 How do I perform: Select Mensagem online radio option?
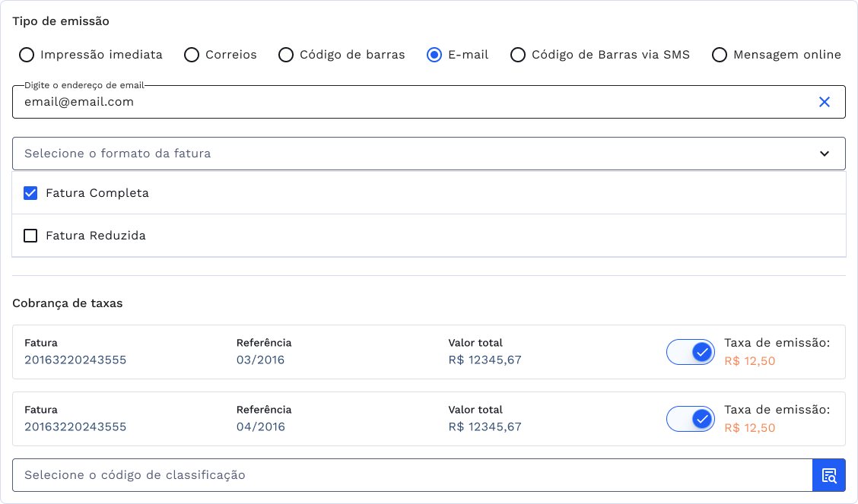click(x=720, y=55)
